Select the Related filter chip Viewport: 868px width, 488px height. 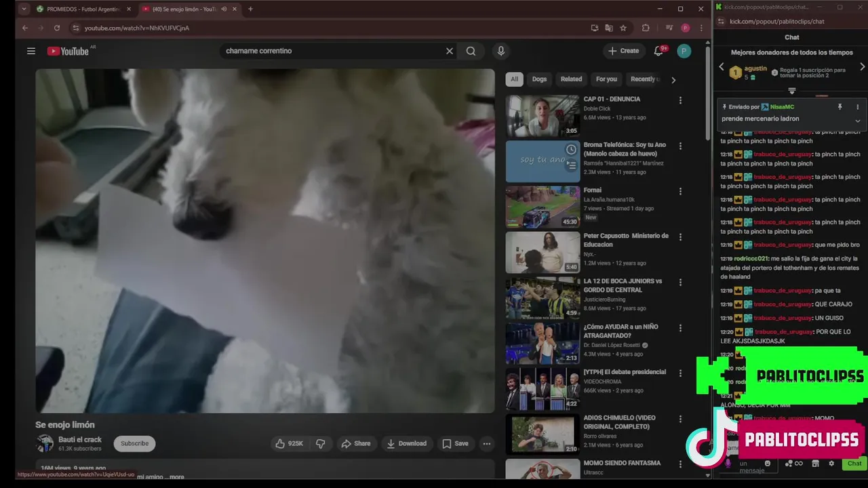(x=571, y=79)
